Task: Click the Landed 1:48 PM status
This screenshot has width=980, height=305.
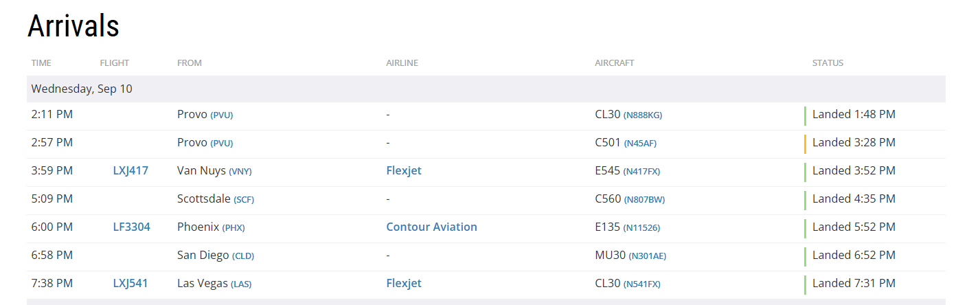Action: tap(854, 115)
